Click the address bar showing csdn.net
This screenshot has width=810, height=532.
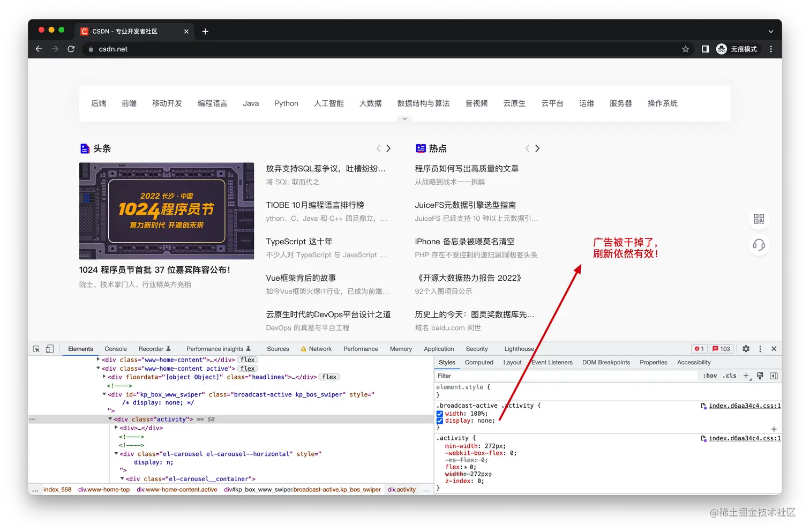(x=386, y=49)
